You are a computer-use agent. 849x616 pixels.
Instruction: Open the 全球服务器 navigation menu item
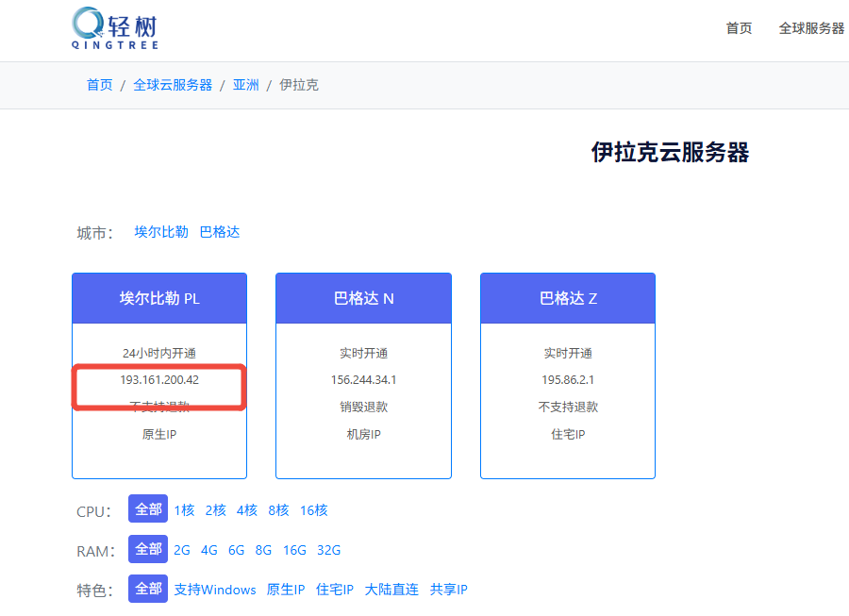point(811,28)
